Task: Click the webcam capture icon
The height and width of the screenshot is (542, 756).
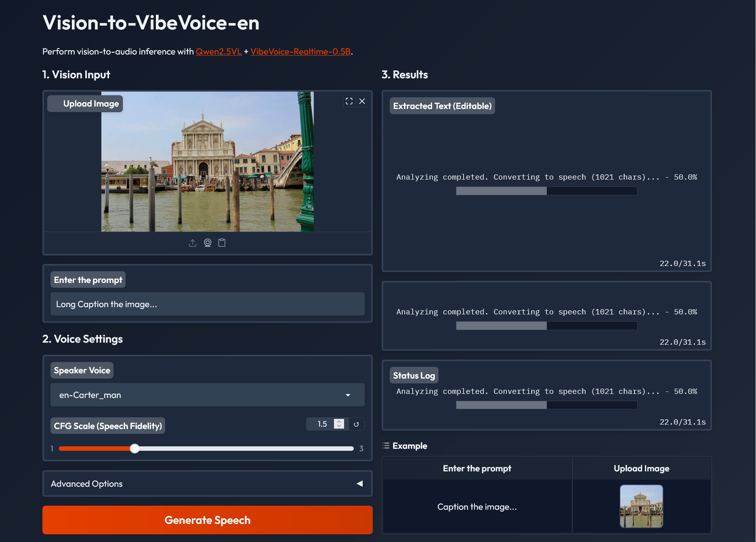Action: coord(208,243)
